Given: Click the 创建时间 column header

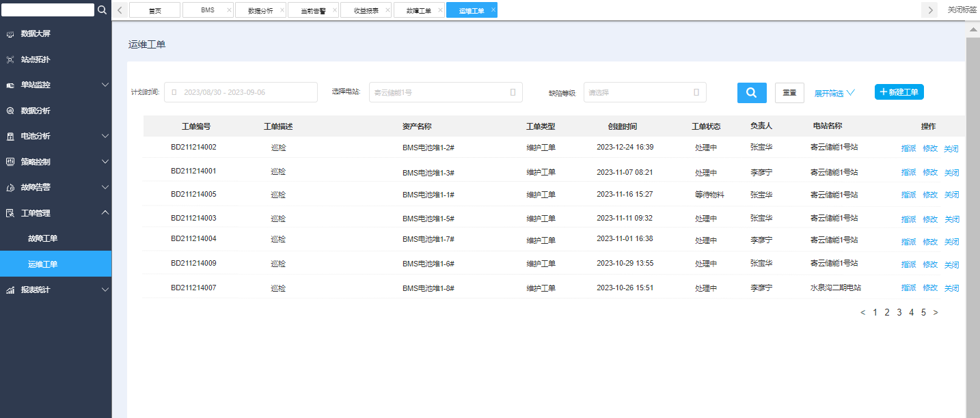Looking at the screenshot, I should coord(623,126).
